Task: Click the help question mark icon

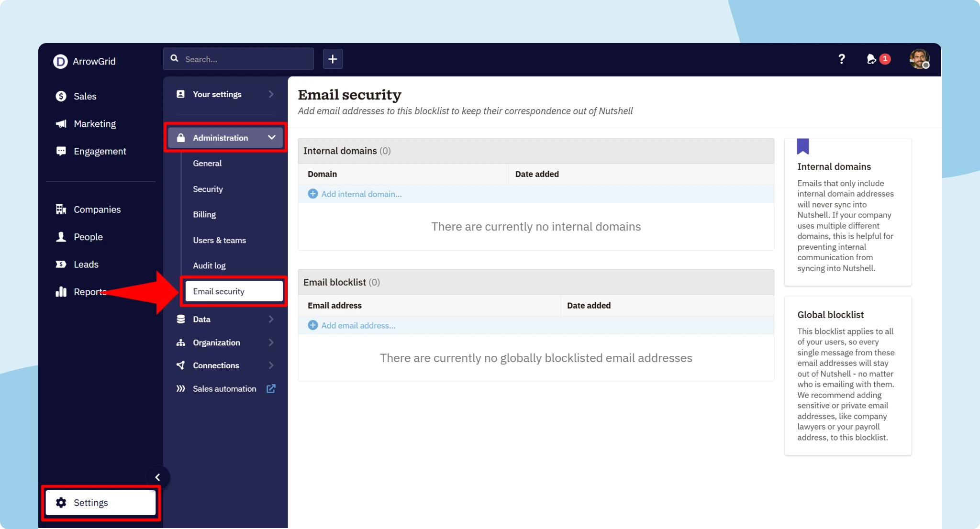Action: click(842, 59)
